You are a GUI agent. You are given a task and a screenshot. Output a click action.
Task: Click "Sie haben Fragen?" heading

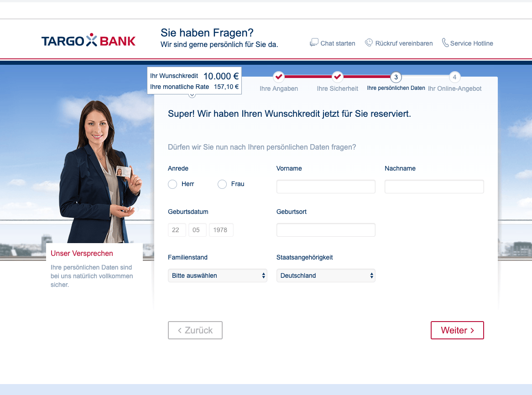(x=207, y=32)
